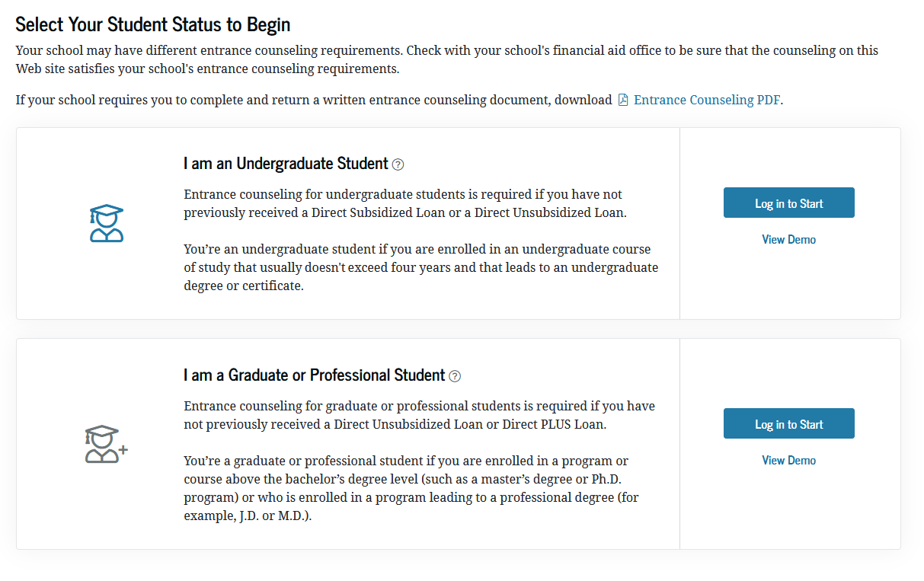Open View Demo in the graduate card

point(788,460)
